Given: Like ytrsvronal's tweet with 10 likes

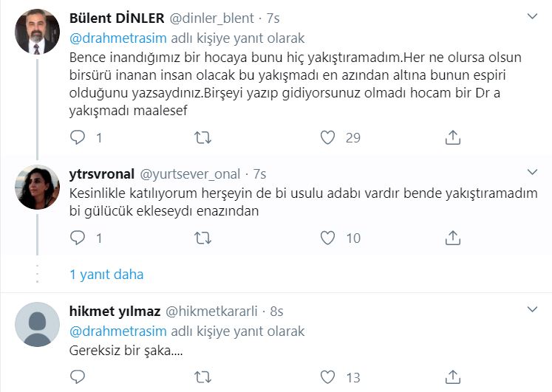Looking at the screenshot, I should pyautogui.click(x=328, y=238).
